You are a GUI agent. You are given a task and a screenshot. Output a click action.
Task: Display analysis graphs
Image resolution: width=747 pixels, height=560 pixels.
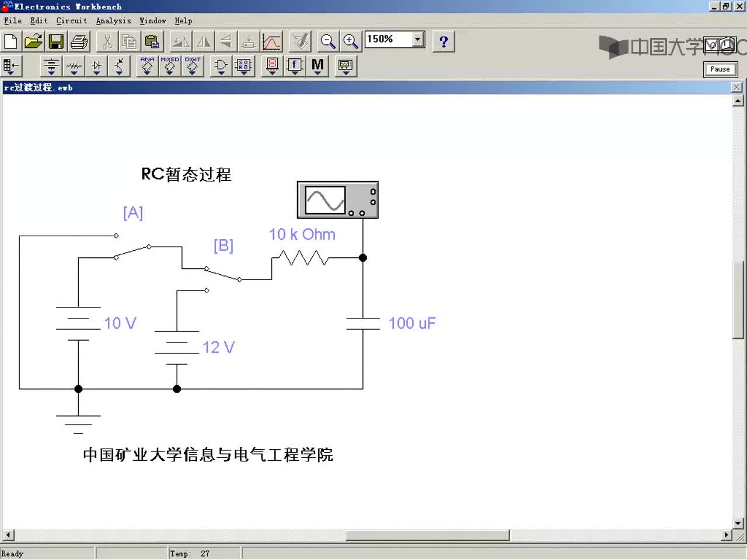271,41
